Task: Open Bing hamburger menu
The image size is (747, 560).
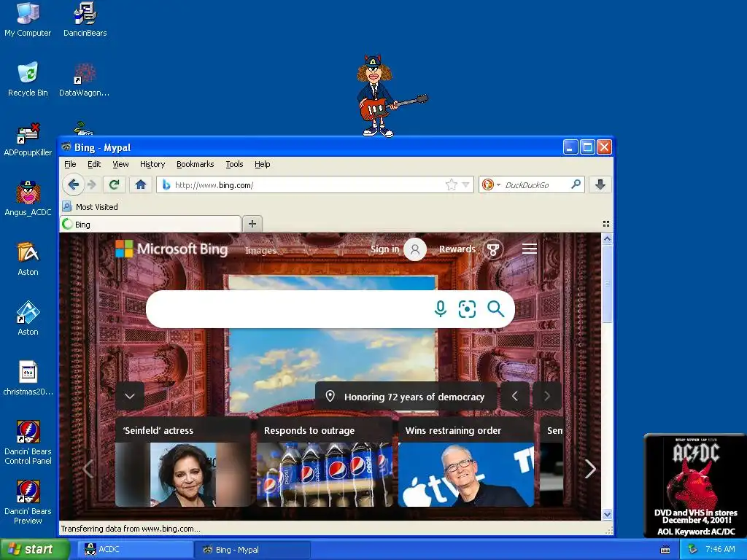Action: (530, 249)
